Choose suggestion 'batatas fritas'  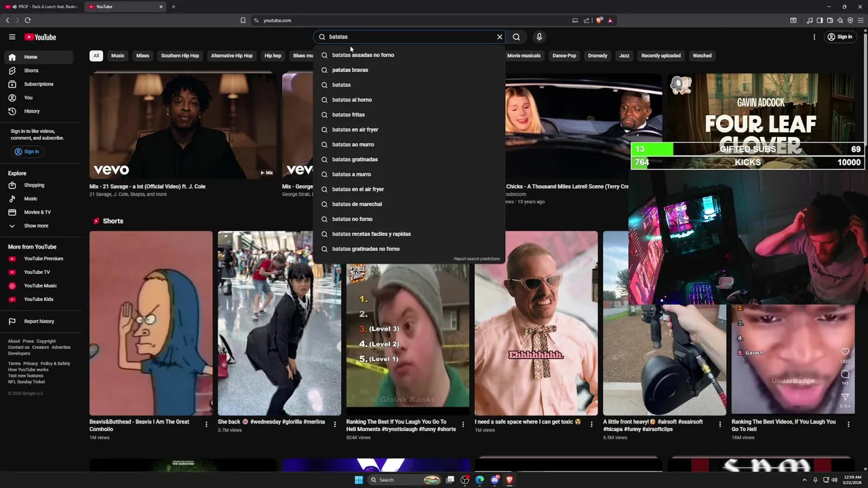coord(410,115)
